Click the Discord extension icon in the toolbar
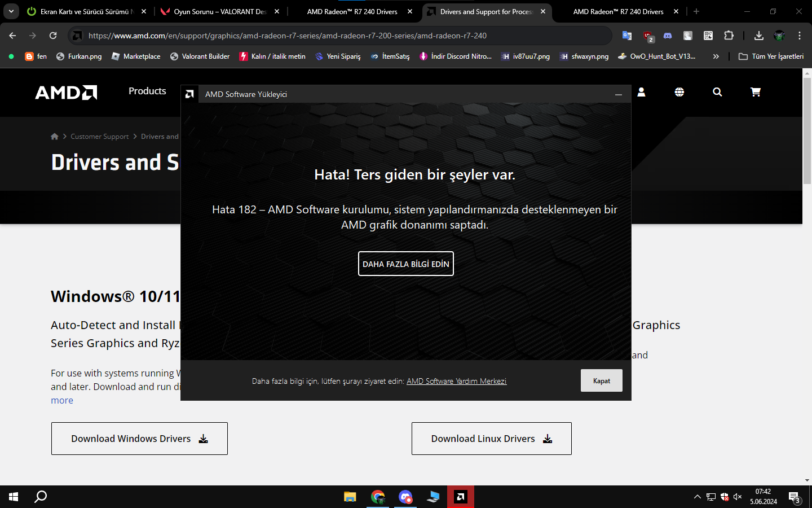The height and width of the screenshot is (508, 812). pos(668,36)
